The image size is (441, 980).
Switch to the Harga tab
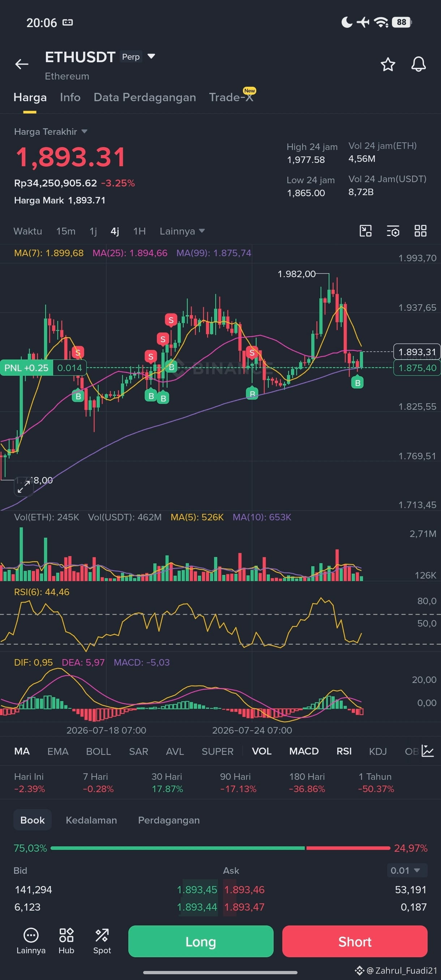(30, 98)
